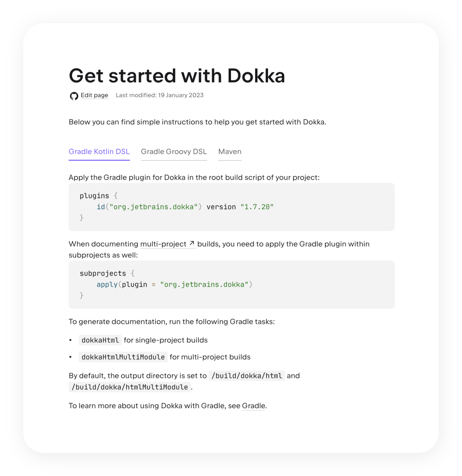The image size is (462, 476).
Task: Select the Gradle Kotlin DSL tab
Action: pos(99,152)
